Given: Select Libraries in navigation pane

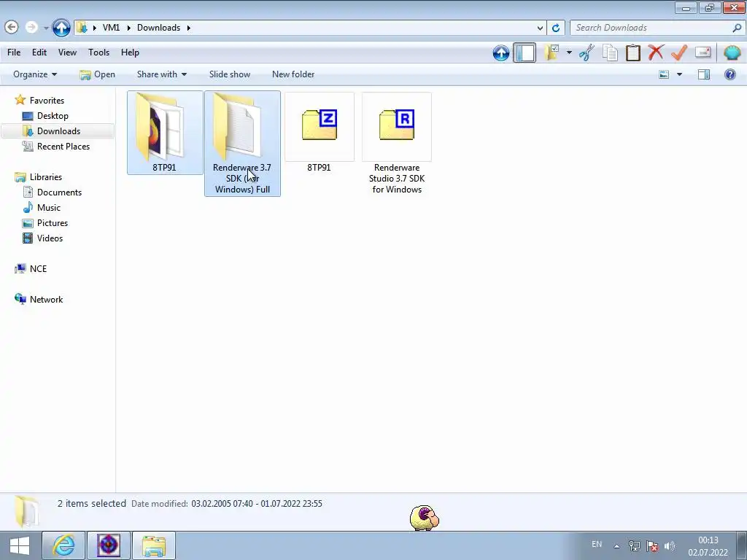Looking at the screenshot, I should [46, 177].
